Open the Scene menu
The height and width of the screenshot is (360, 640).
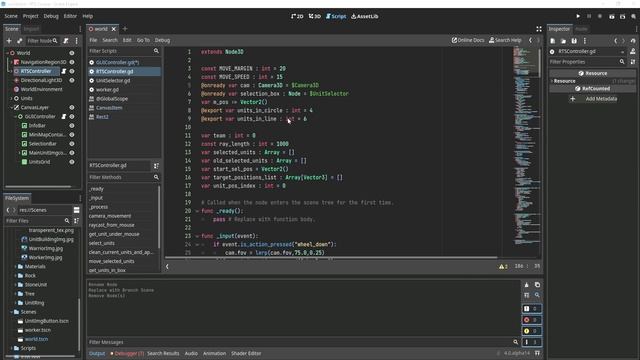pos(11,16)
